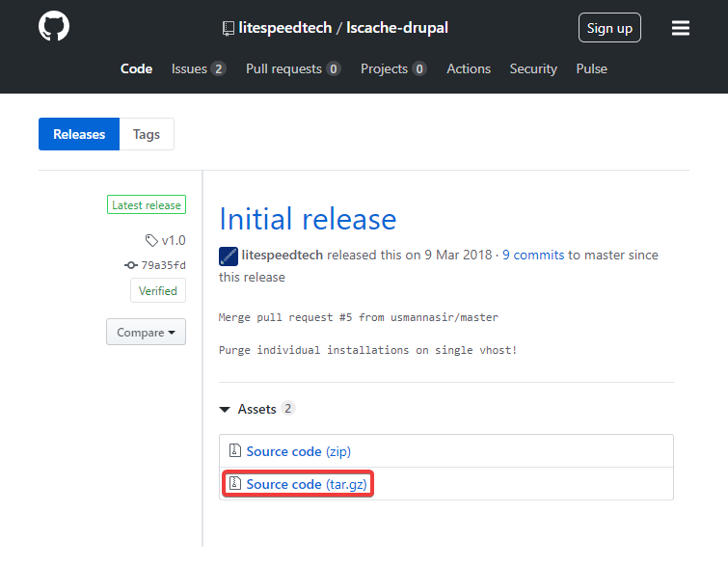Download Source code (zip)

click(x=298, y=451)
